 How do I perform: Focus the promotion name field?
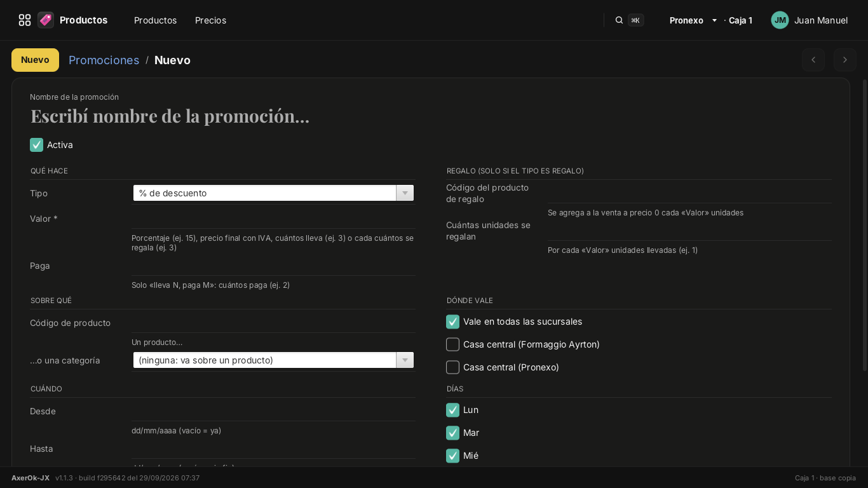pyautogui.click(x=431, y=116)
